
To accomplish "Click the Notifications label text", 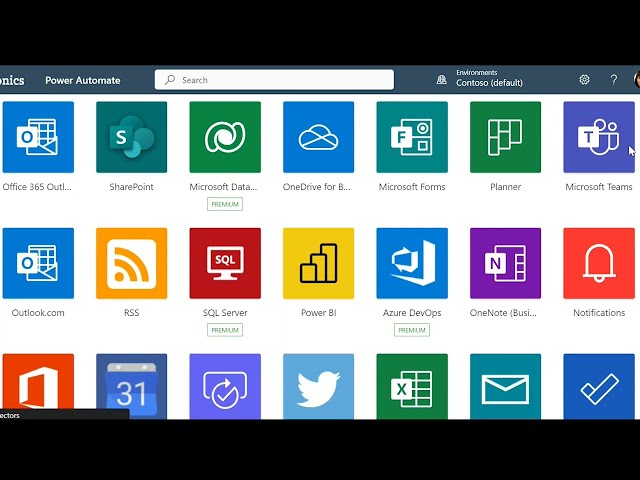I will coord(599,313).
